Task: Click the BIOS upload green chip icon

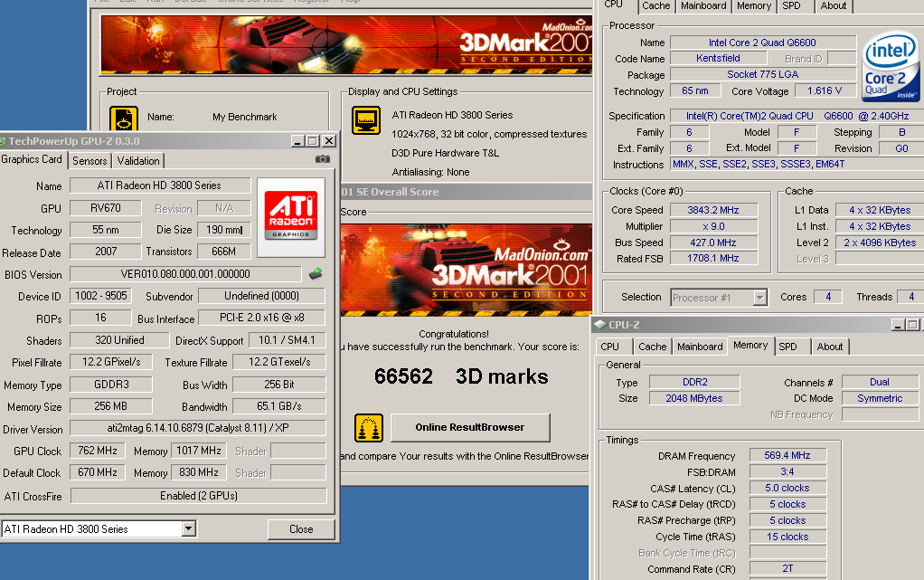Action: [x=316, y=273]
